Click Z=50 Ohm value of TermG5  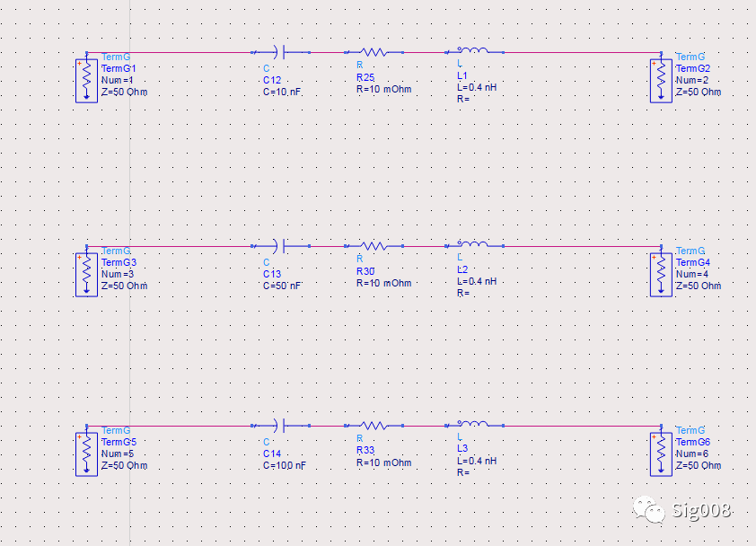[x=125, y=466]
